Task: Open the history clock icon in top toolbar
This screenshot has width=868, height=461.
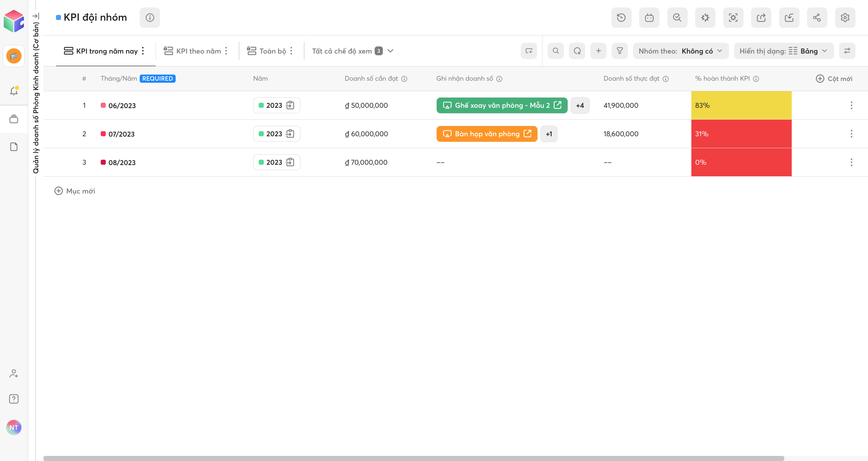Action: click(621, 18)
